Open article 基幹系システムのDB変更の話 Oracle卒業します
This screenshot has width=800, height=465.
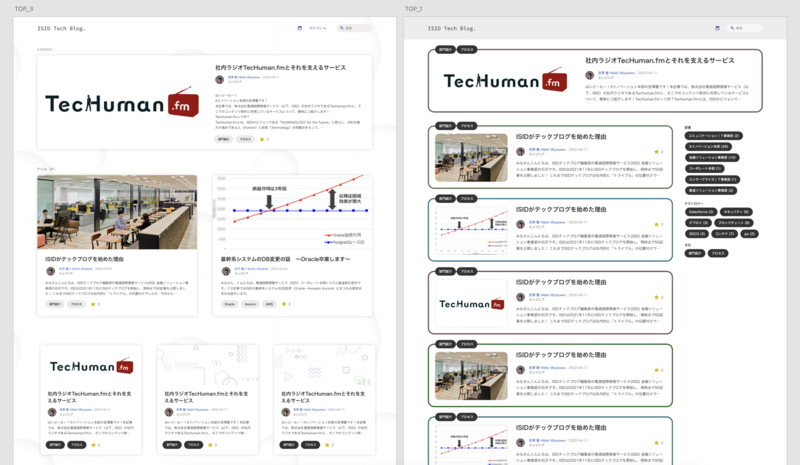point(286,259)
